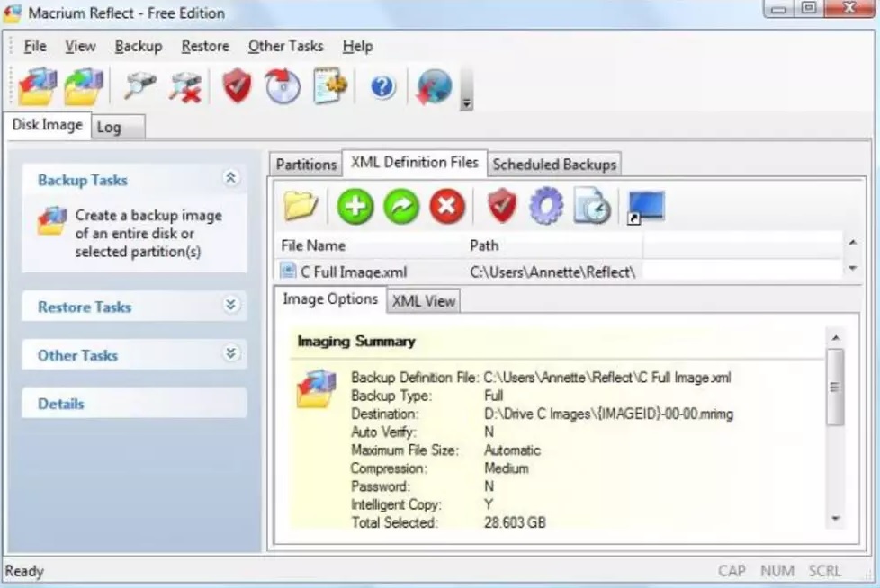Image resolution: width=880 pixels, height=588 pixels.
Task: Click the Imaging Summary backup folder icon
Action: [317, 388]
